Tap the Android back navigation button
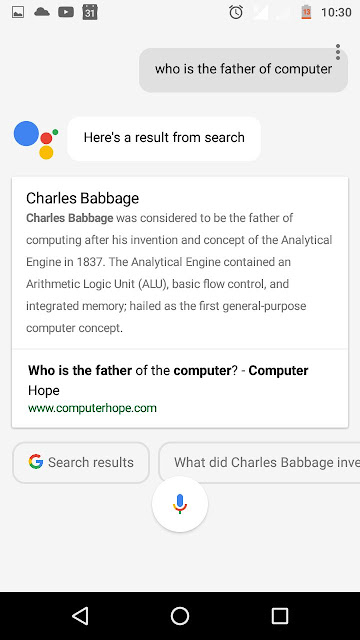Image resolution: width=360 pixels, height=640 pixels. 80,616
